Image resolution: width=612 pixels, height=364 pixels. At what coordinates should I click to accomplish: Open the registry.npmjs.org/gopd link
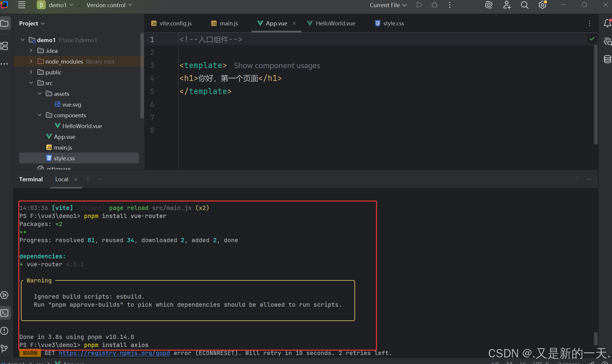coord(114,353)
